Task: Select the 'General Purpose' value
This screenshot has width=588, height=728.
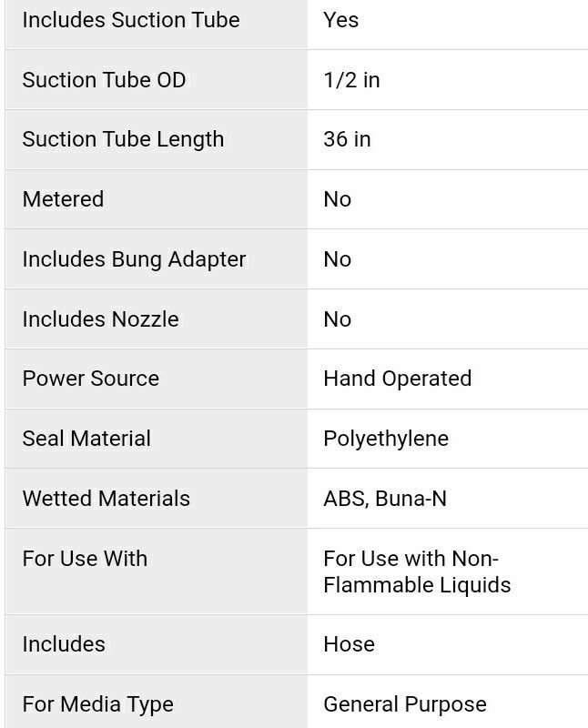Action: [x=405, y=704]
